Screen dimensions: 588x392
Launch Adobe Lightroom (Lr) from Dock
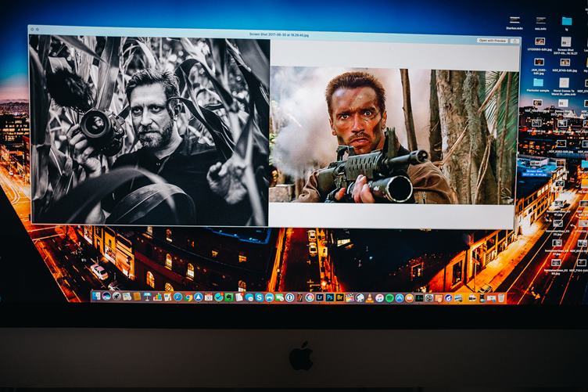[320, 297]
